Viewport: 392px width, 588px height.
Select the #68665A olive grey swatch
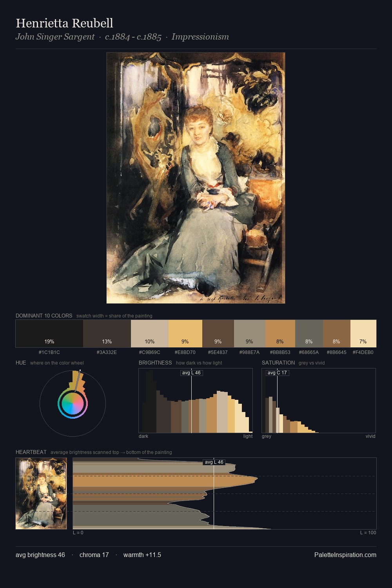pyautogui.click(x=309, y=334)
